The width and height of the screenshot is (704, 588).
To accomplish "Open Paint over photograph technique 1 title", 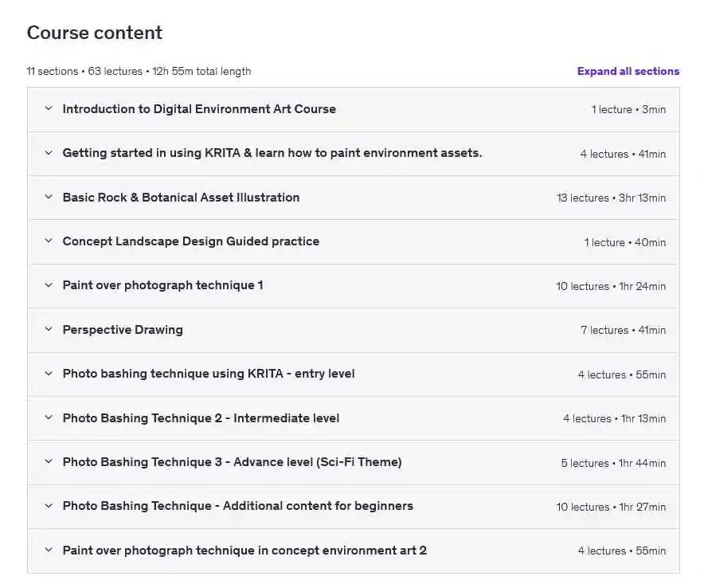I will click(x=163, y=286).
